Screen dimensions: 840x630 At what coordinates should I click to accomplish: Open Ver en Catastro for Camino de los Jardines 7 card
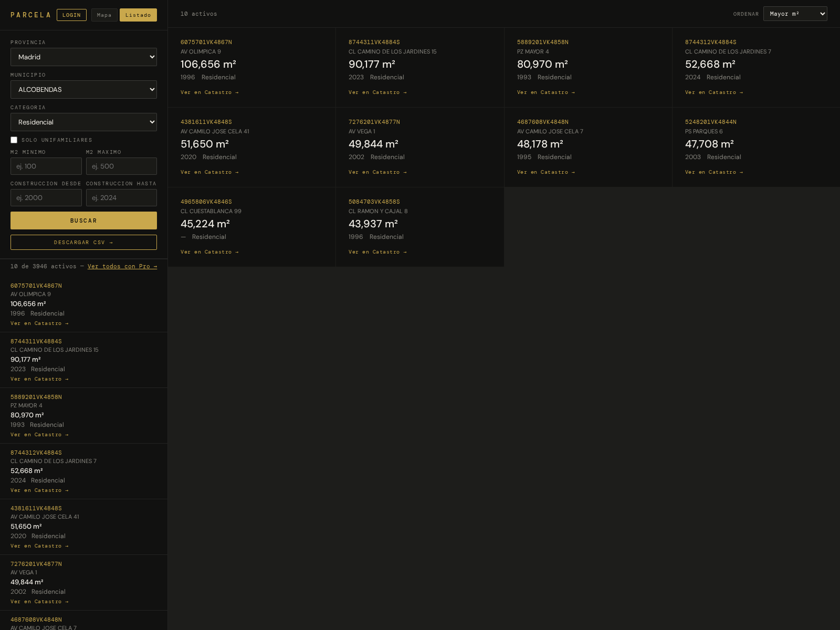[714, 92]
